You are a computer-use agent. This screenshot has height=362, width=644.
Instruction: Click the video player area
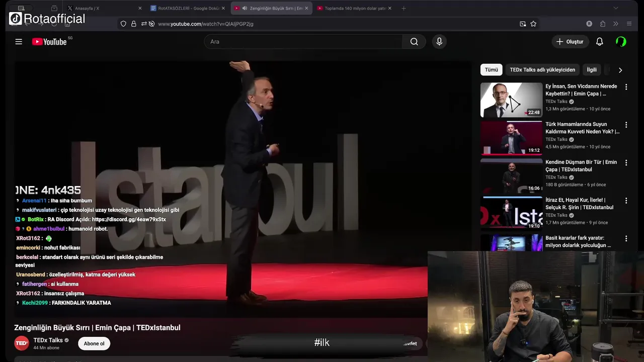[x=243, y=189]
